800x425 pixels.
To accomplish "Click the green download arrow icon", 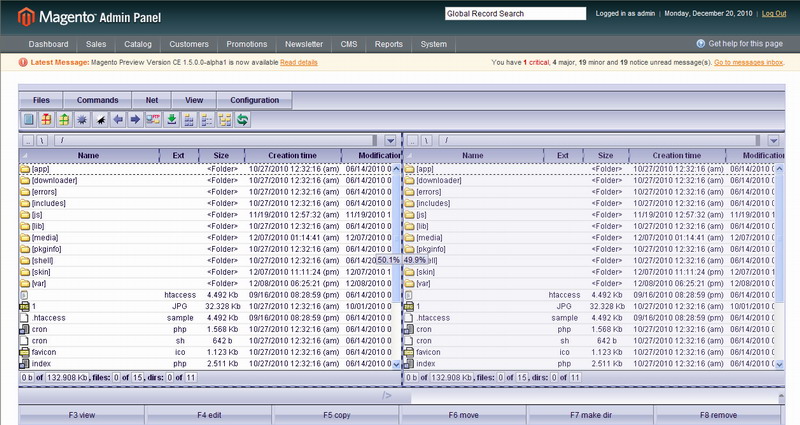I will coord(172,120).
